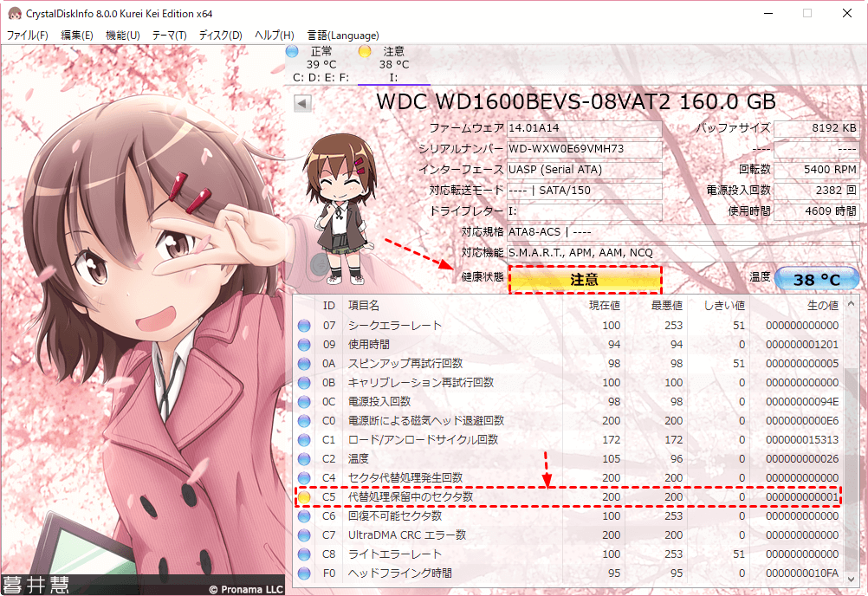This screenshot has height=596, width=868.
Task: Click the blue status icon for ID C1
Action: pyautogui.click(x=304, y=440)
